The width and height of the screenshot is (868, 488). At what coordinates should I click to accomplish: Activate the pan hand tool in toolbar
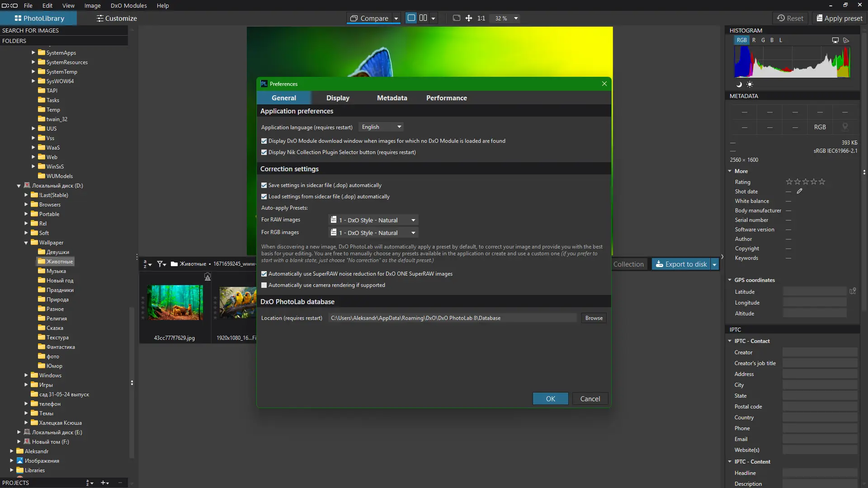469,18
